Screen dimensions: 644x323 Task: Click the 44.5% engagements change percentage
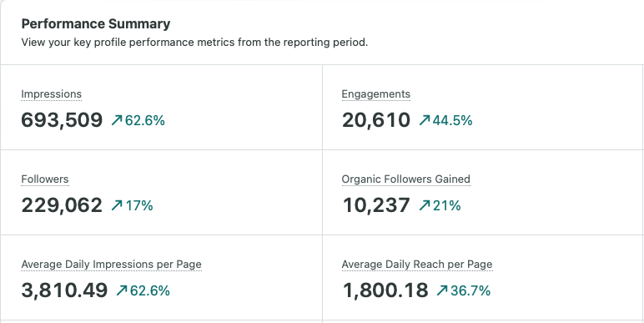[x=452, y=120]
